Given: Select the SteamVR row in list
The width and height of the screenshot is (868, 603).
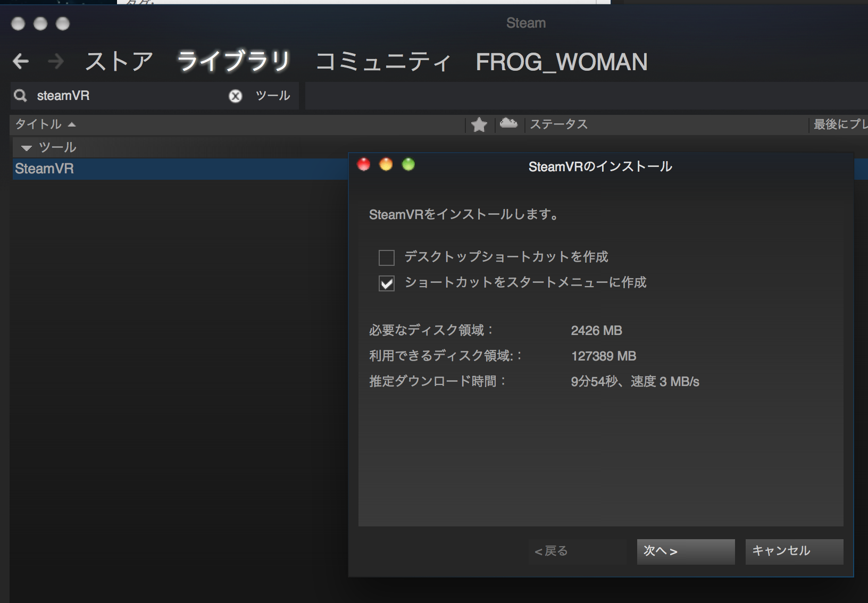Looking at the screenshot, I should point(180,169).
